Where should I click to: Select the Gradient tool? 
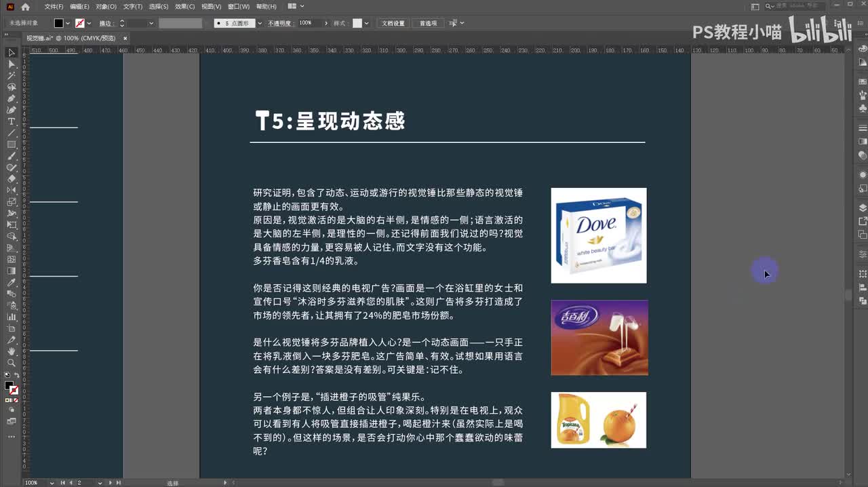12,271
